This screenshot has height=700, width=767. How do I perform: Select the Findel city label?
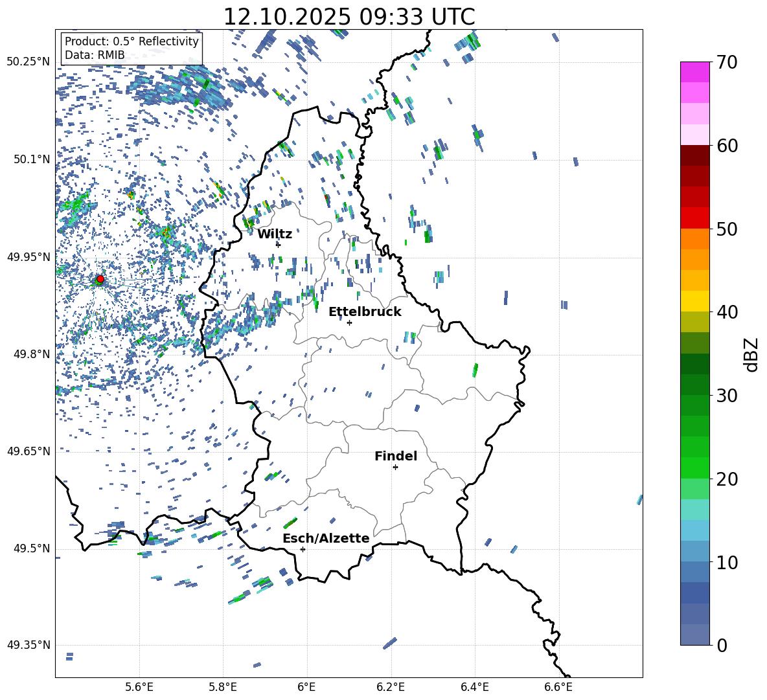pyautogui.click(x=396, y=457)
